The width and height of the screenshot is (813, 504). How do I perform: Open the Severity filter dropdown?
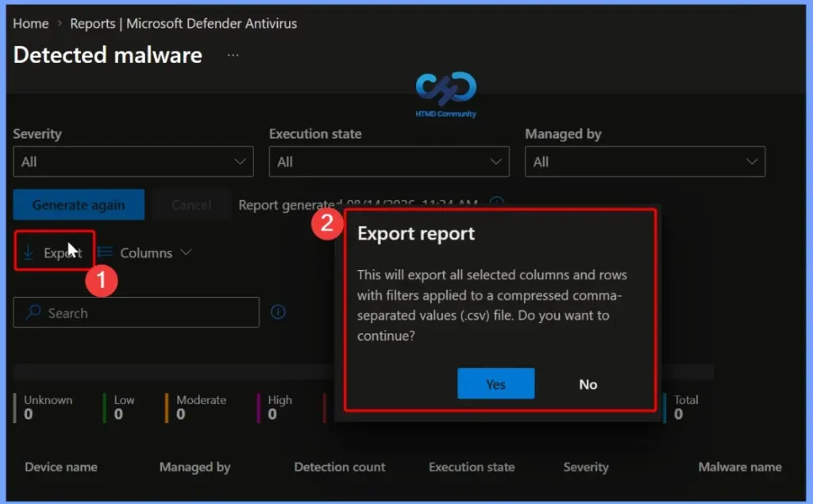click(x=133, y=162)
